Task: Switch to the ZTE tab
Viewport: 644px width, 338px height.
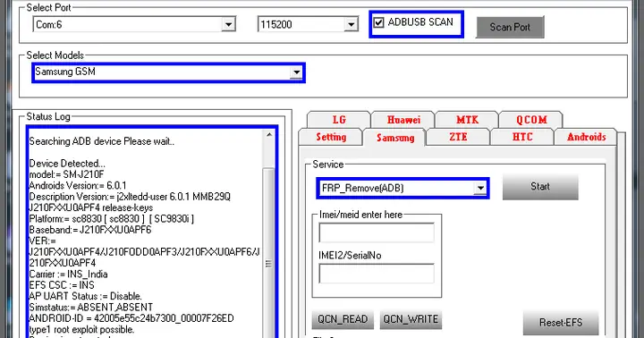Action: (x=458, y=137)
